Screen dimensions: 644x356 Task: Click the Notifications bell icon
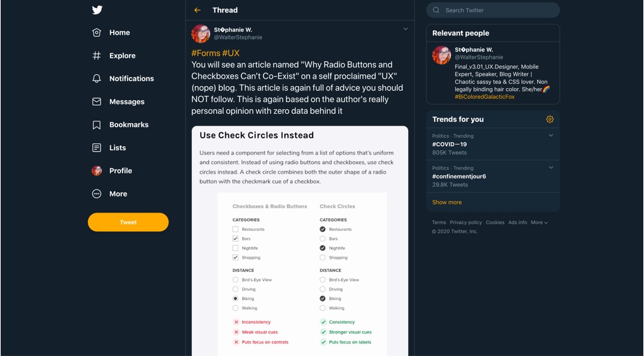point(97,79)
